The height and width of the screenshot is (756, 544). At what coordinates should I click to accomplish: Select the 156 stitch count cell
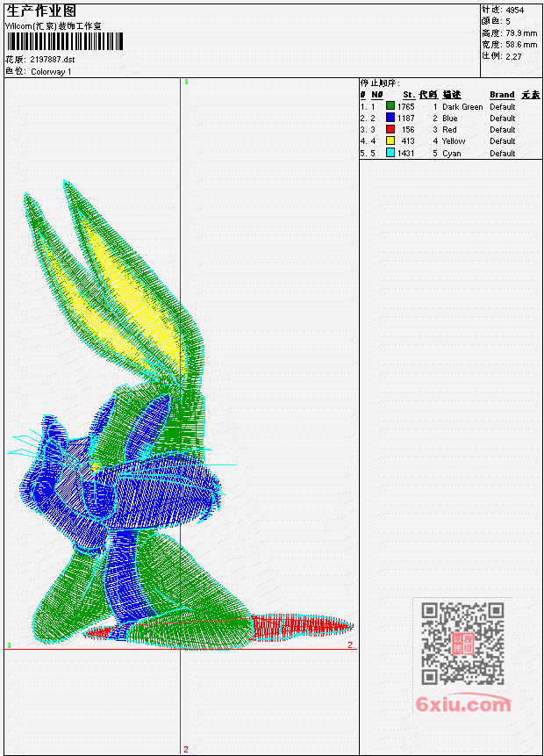[x=408, y=130]
